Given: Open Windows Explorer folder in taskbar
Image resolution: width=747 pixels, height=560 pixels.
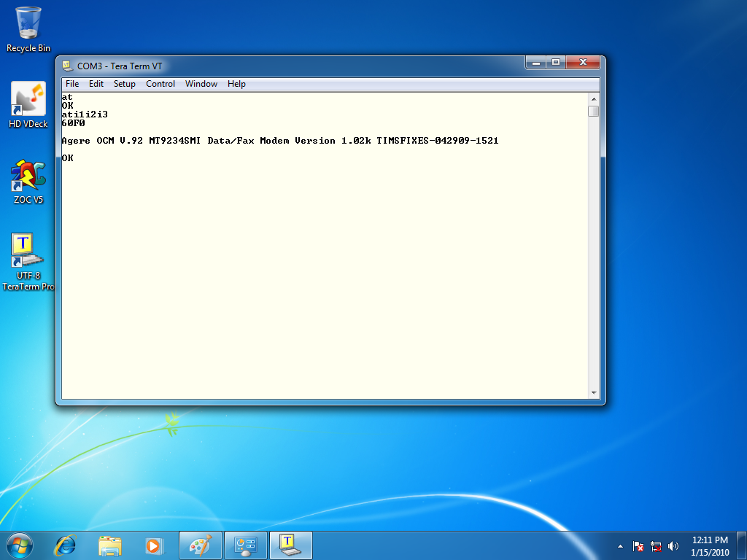Looking at the screenshot, I should [110, 545].
